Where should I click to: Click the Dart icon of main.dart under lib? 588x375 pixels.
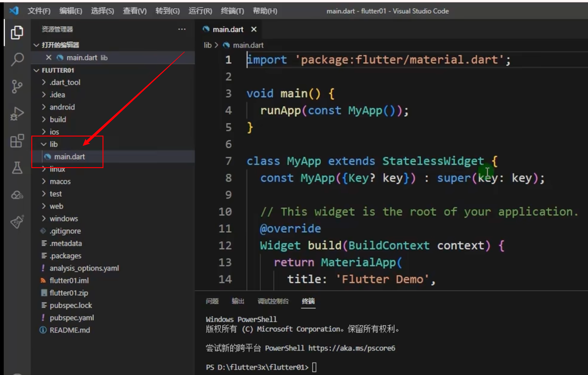click(x=48, y=156)
